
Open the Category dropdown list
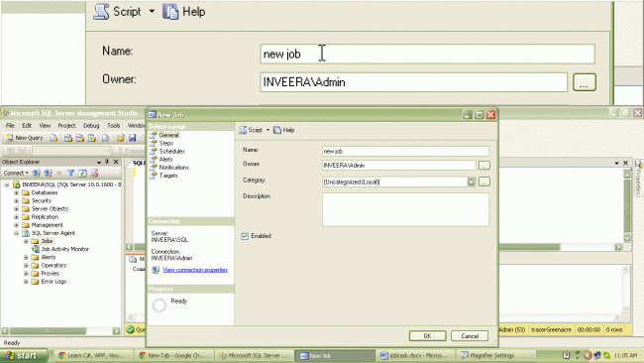tap(471, 181)
